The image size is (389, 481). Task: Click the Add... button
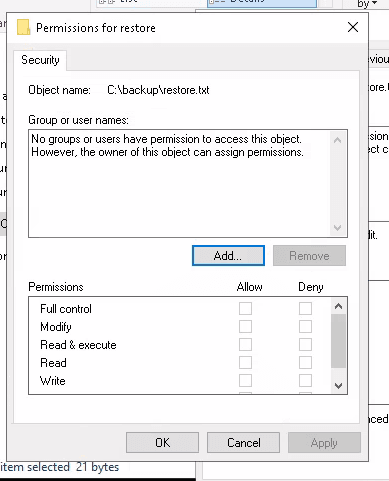(x=228, y=256)
